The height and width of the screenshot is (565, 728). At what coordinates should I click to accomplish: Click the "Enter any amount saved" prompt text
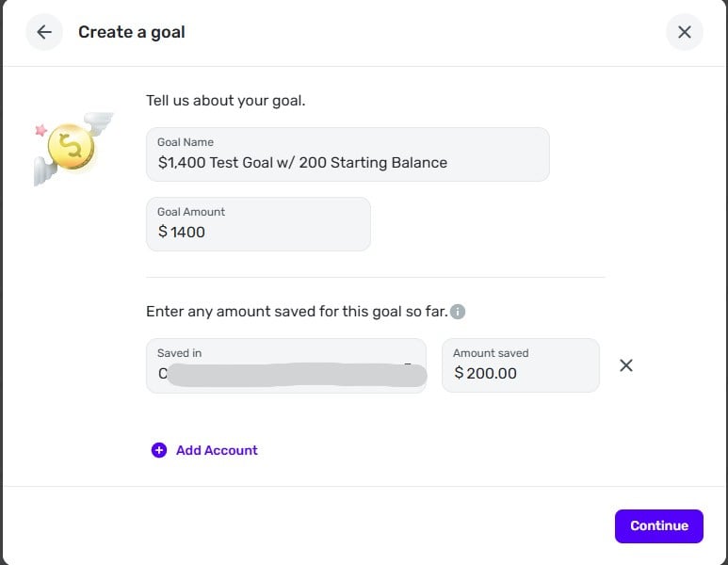(297, 312)
